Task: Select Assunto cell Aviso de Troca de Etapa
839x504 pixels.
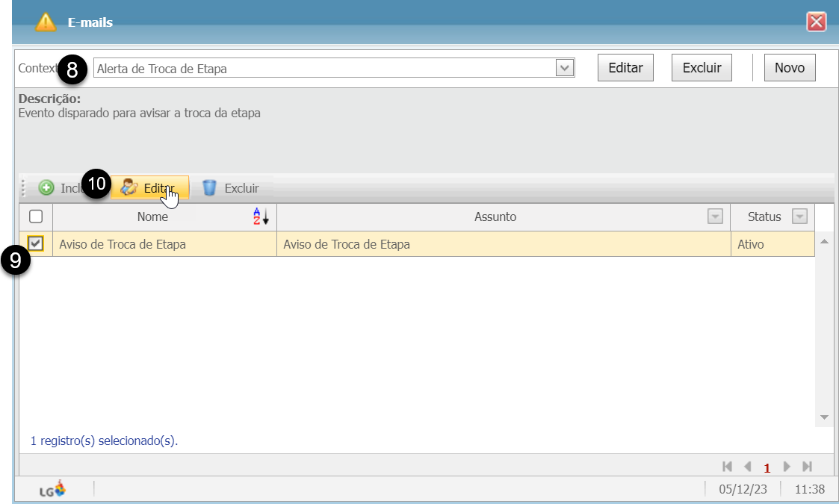Action: 504,244
